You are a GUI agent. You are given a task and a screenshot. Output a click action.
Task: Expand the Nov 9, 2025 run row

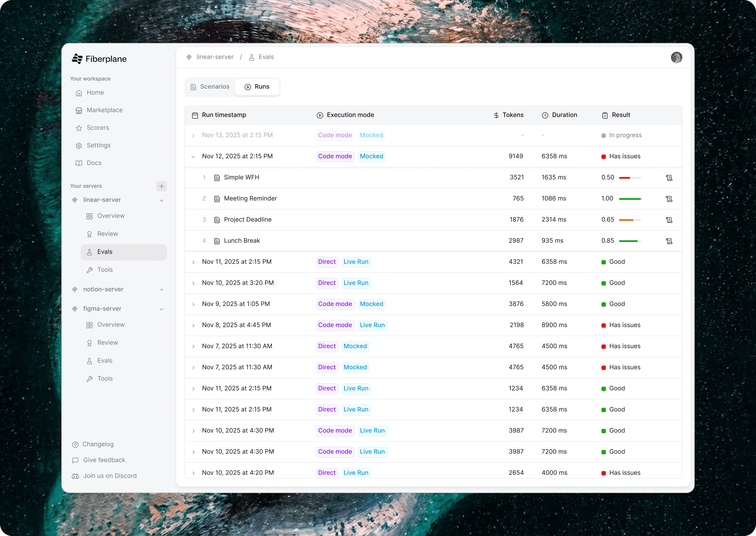pos(193,304)
